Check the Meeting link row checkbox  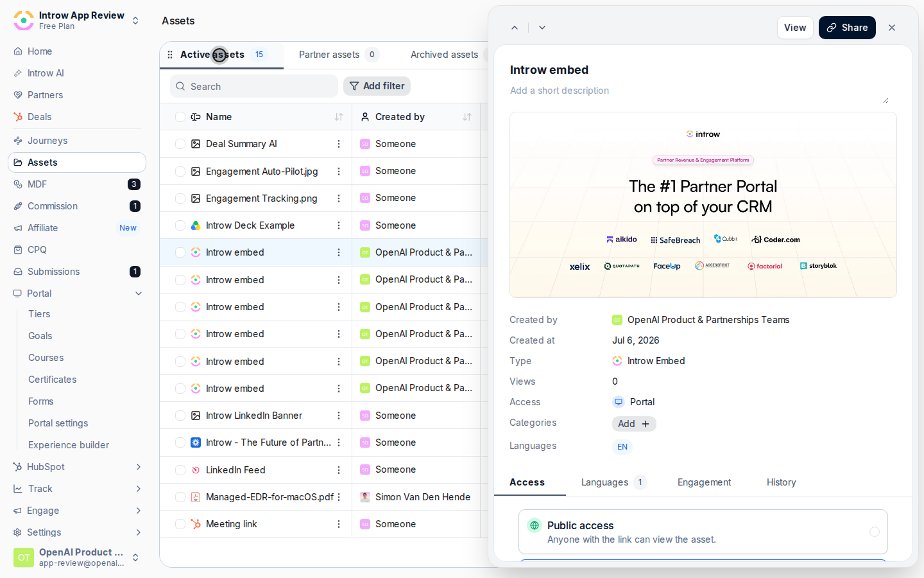[x=180, y=524]
